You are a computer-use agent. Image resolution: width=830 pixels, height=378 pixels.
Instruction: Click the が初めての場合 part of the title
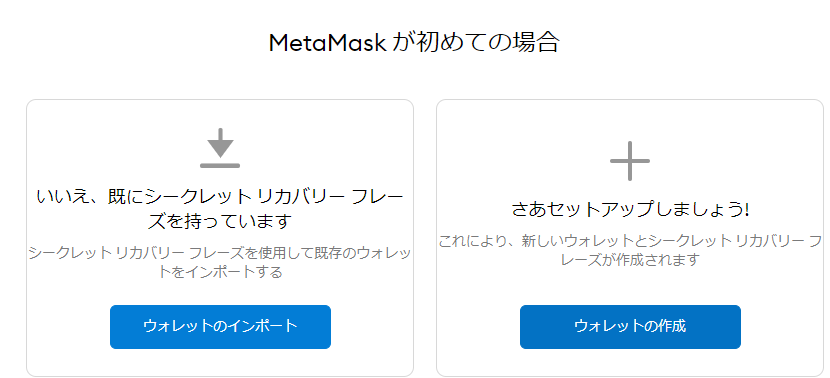[x=476, y=42]
